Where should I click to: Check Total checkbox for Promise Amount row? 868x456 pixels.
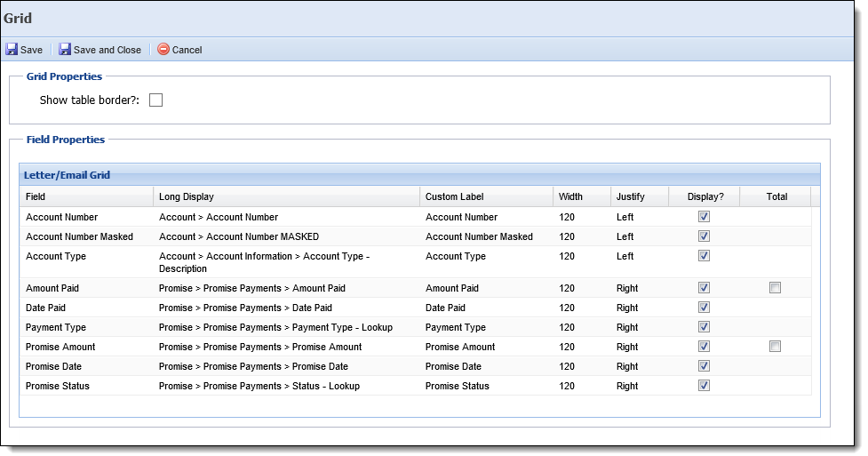[775, 347]
